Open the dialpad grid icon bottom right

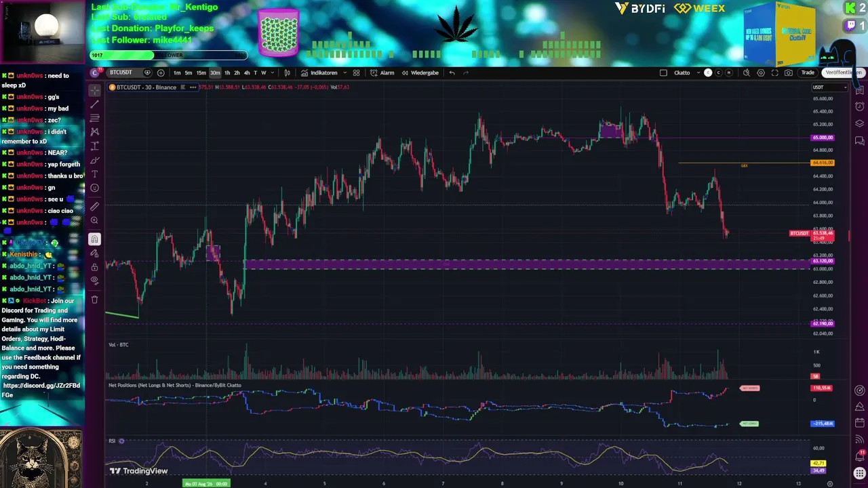tap(859, 472)
